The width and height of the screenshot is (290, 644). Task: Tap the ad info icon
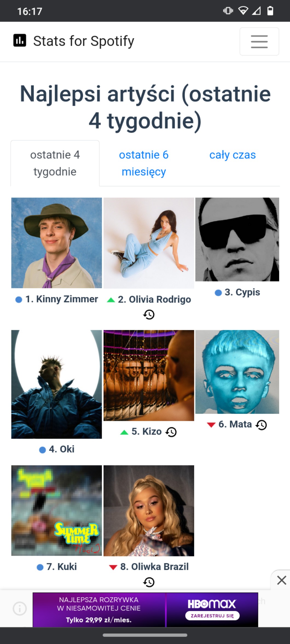pyautogui.click(x=20, y=609)
